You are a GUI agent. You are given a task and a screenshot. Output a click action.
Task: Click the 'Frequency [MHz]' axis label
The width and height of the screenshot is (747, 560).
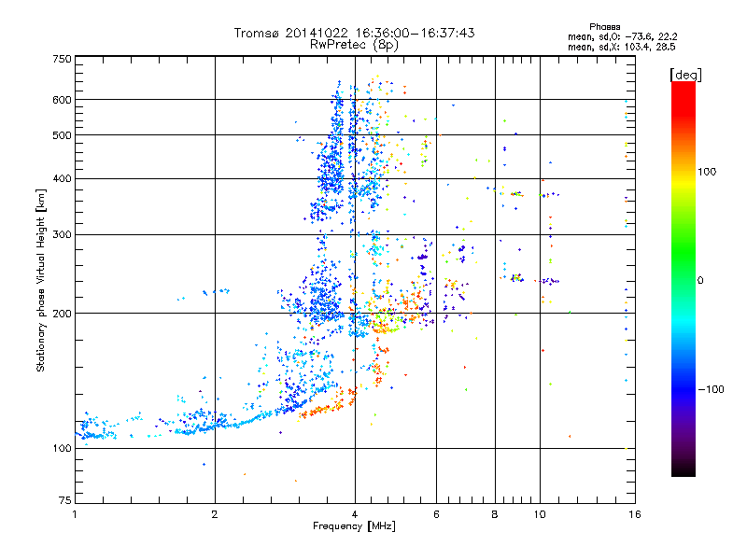point(354,526)
